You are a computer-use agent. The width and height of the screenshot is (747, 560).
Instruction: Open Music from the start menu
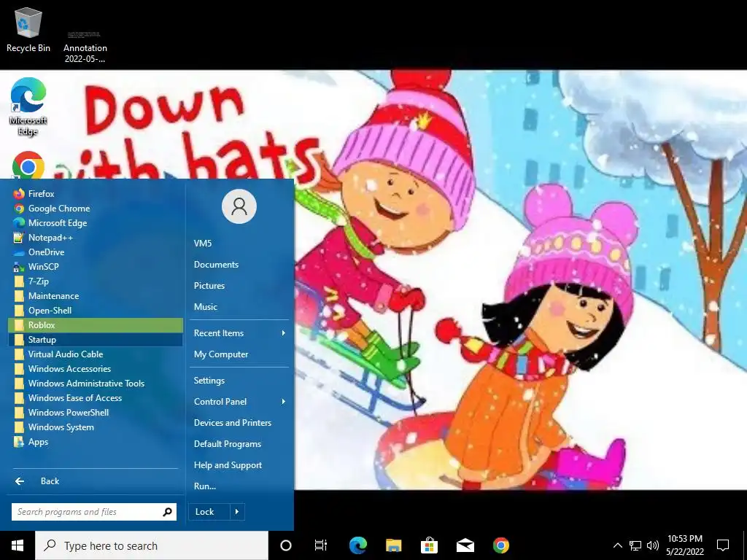(x=239, y=307)
